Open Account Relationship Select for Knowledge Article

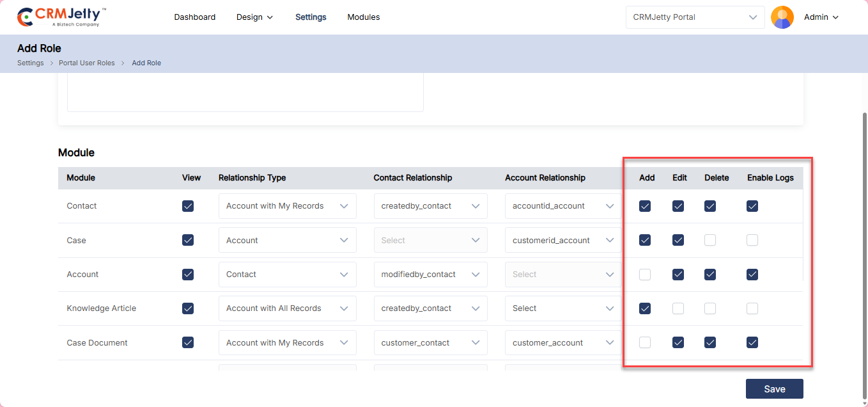562,308
